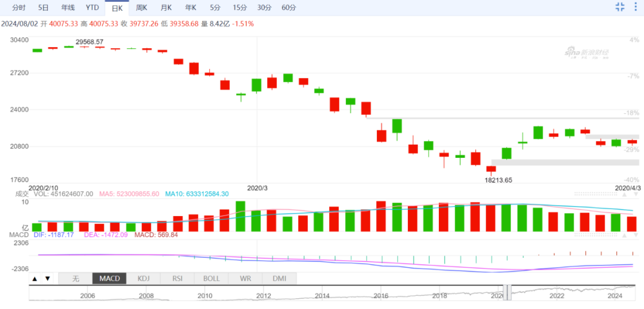Viewport: 644px width, 309px height.
Task: Open the three-dot more options menu
Action: pyautogui.click(x=635, y=7)
